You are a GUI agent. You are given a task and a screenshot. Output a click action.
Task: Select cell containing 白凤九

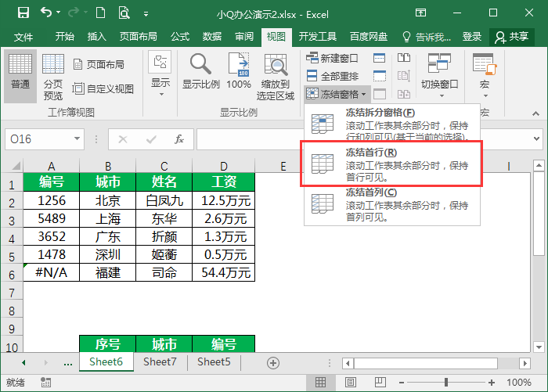pos(164,200)
